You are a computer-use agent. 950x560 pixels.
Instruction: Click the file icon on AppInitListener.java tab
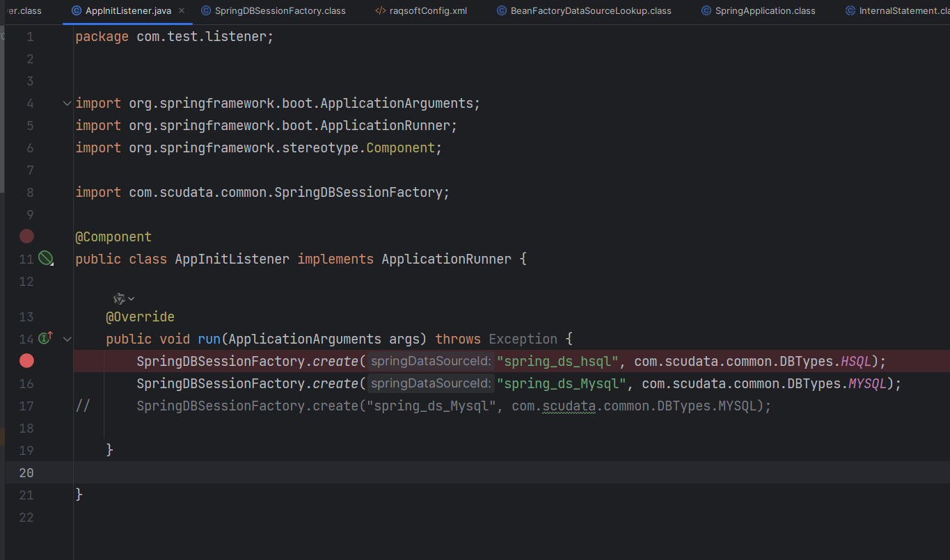pyautogui.click(x=77, y=11)
